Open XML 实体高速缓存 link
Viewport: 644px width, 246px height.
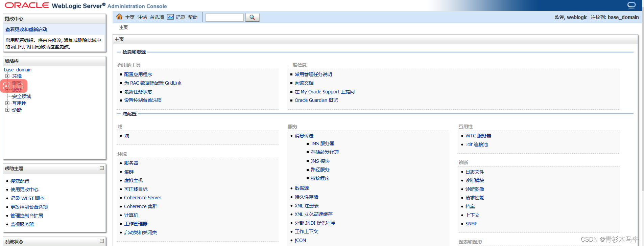point(314,214)
